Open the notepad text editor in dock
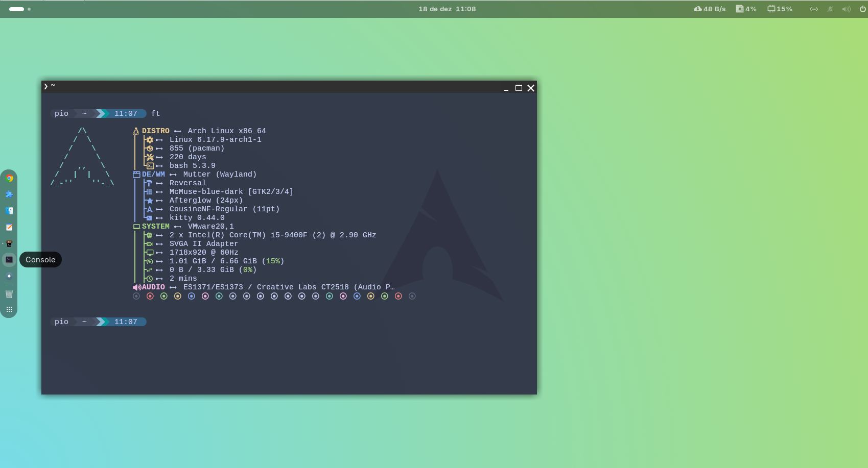The width and height of the screenshot is (868, 468). pyautogui.click(x=9, y=227)
